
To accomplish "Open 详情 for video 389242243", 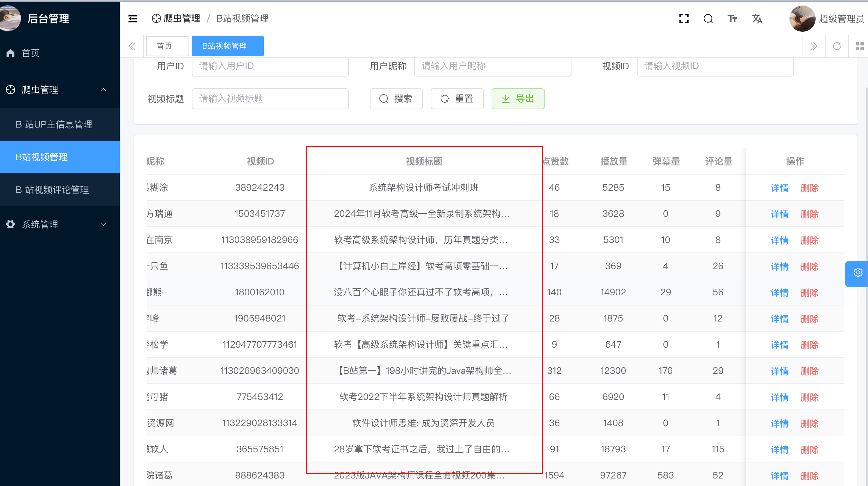I will (x=779, y=188).
